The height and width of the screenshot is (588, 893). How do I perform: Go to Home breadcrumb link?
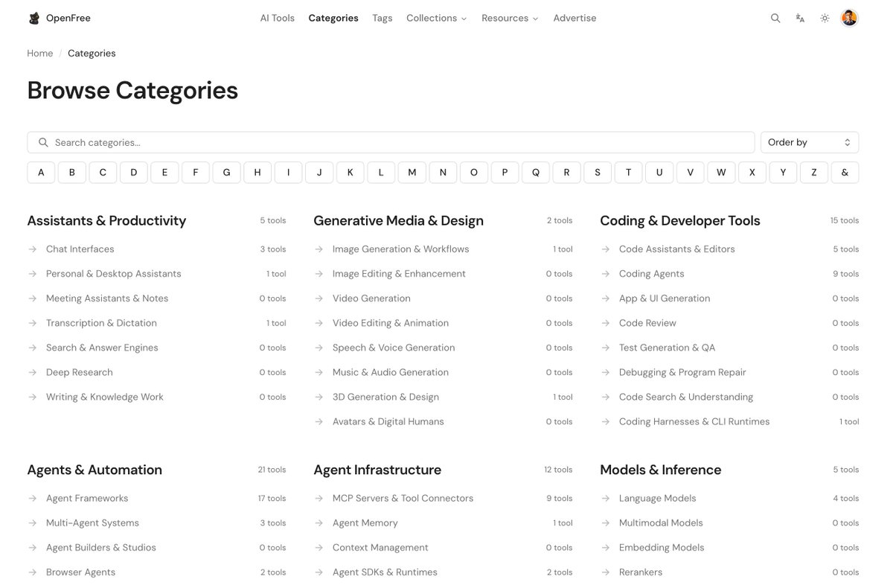(40, 54)
